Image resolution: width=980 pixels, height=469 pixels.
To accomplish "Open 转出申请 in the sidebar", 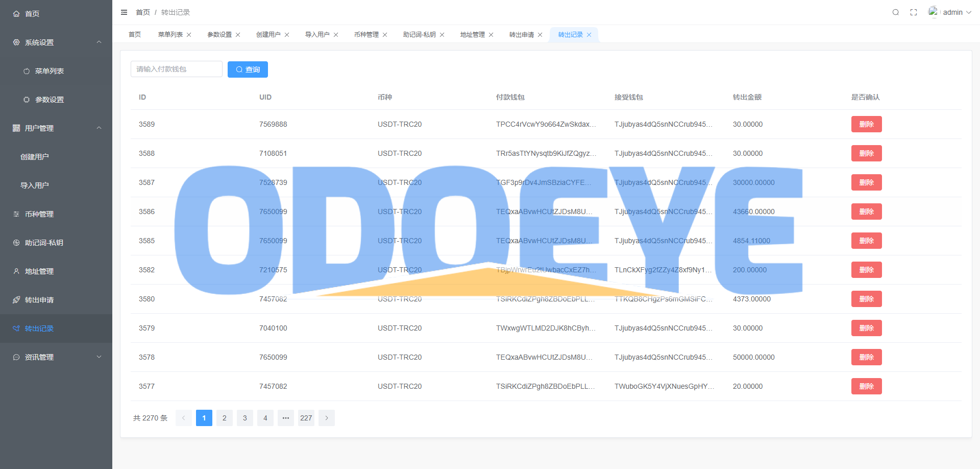I will pyautogui.click(x=56, y=300).
